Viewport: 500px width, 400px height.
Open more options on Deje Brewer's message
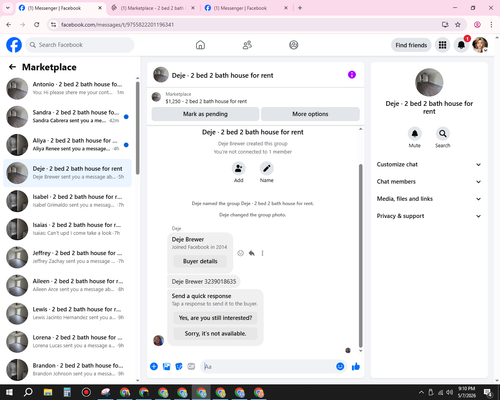[263, 253]
